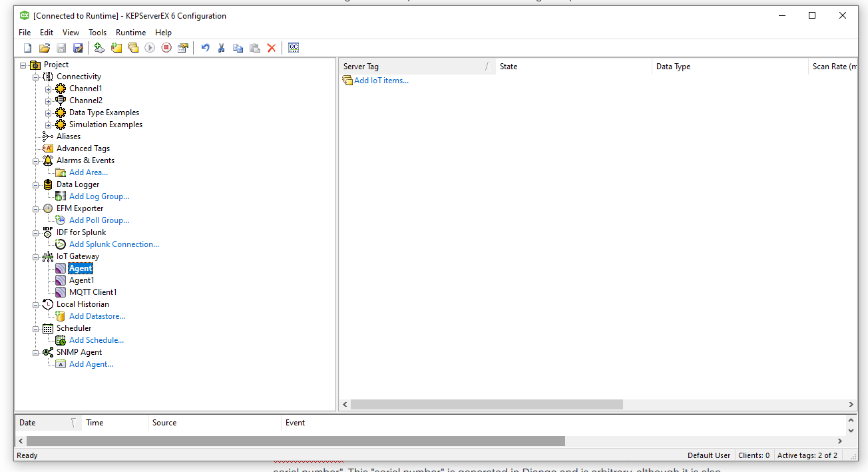Screen dimensions: 868x472
Task: Click the Add Poll Group link
Action: [x=99, y=220]
